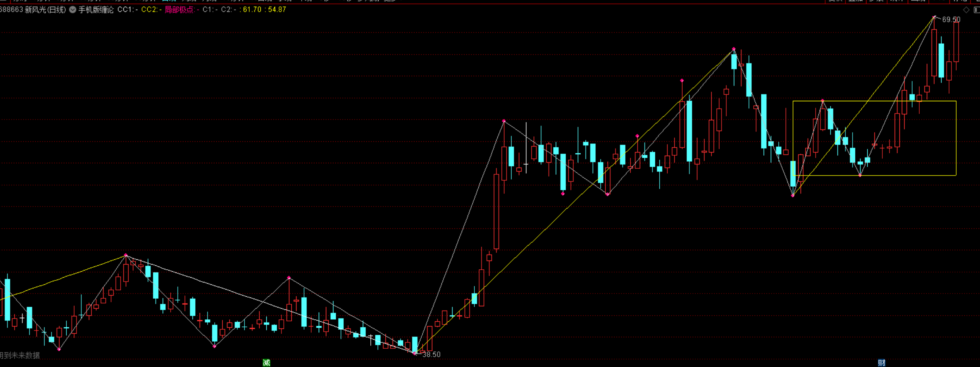Click the 38.50 low price label

pyautogui.click(x=431, y=354)
